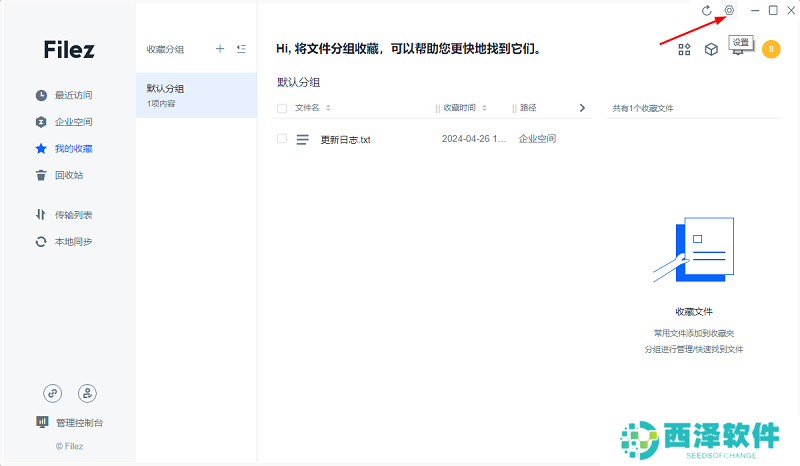The image size is (800, 466).
Task: Click the refresh icon in title bar
Action: click(x=707, y=11)
